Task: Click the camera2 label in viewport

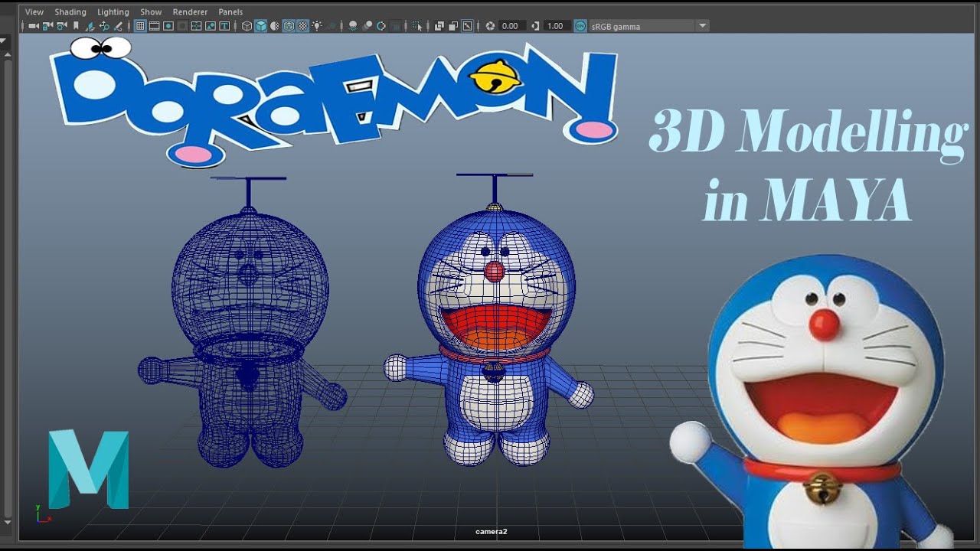Action: point(491,531)
